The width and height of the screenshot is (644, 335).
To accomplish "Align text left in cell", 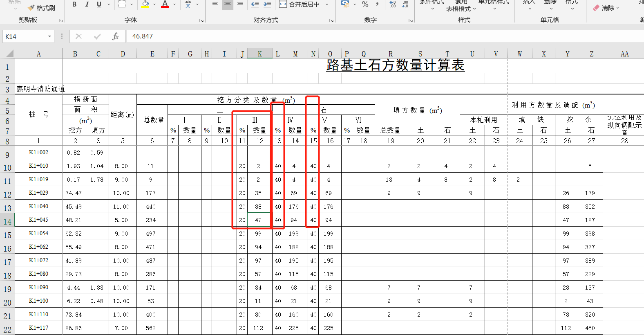I will pyautogui.click(x=215, y=4).
